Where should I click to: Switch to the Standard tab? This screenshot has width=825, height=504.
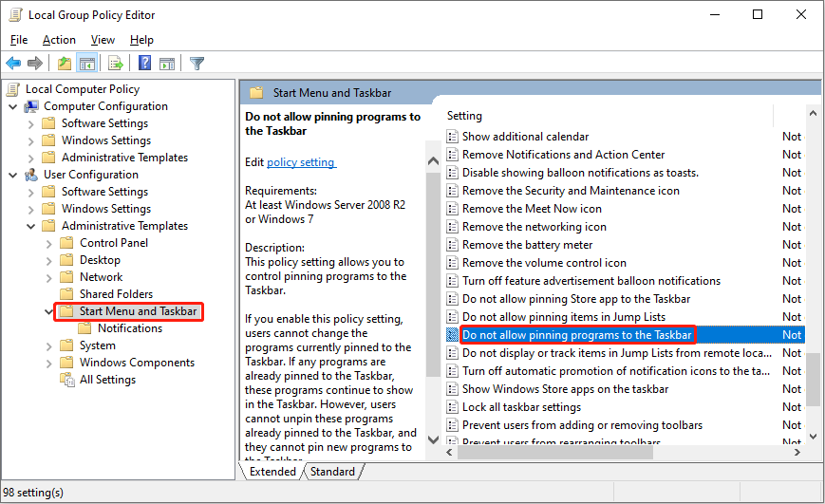click(332, 472)
